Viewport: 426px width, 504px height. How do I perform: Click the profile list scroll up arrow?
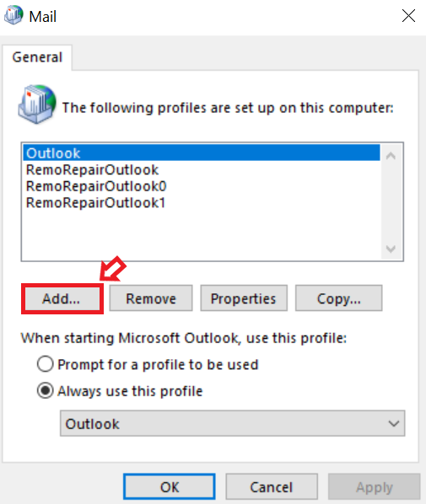(391, 156)
